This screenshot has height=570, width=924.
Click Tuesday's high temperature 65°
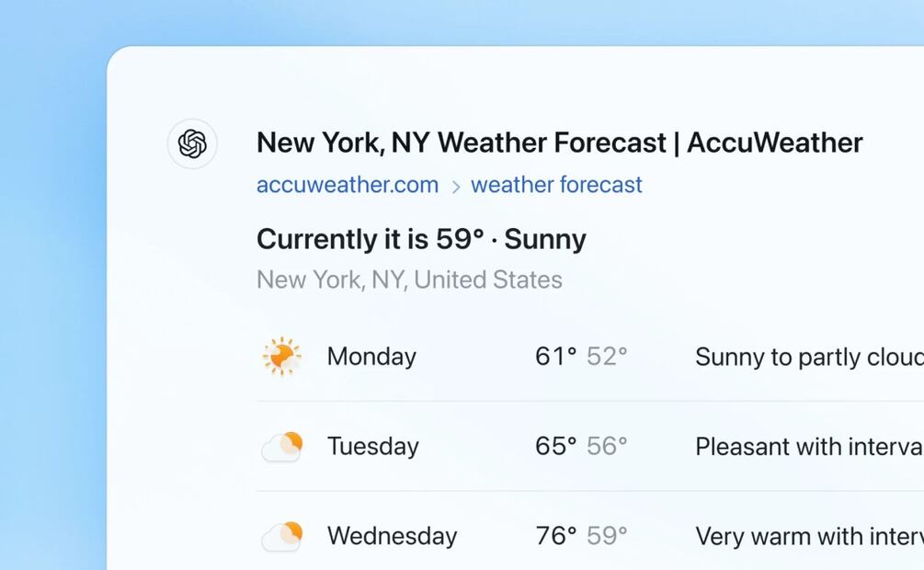[555, 446]
